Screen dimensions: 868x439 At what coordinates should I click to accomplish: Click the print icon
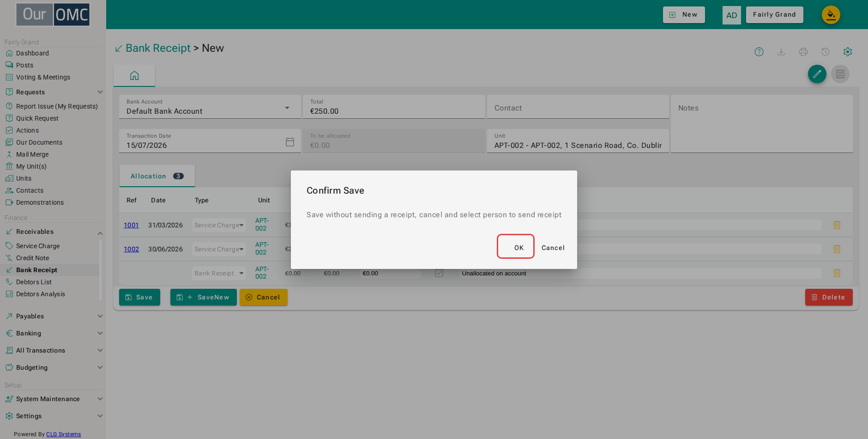click(x=803, y=52)
